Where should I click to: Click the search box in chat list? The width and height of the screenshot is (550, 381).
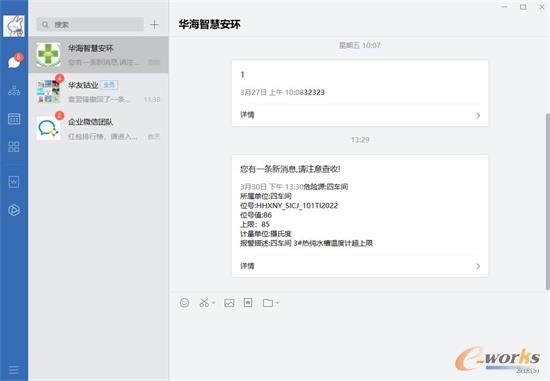click(90, 25)
